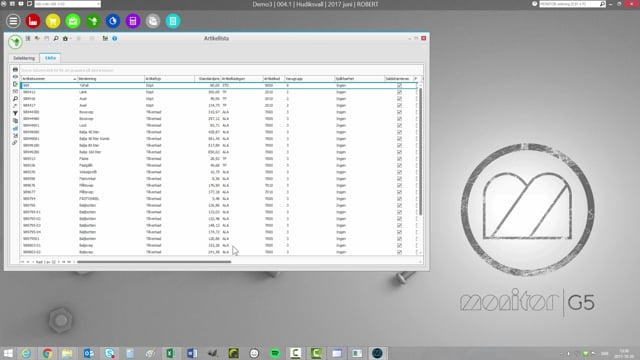The image size is (640, 360).
Task: Toggle Saldohanteras checkbox in the last visible row
Action: click(x=399, y=252)
